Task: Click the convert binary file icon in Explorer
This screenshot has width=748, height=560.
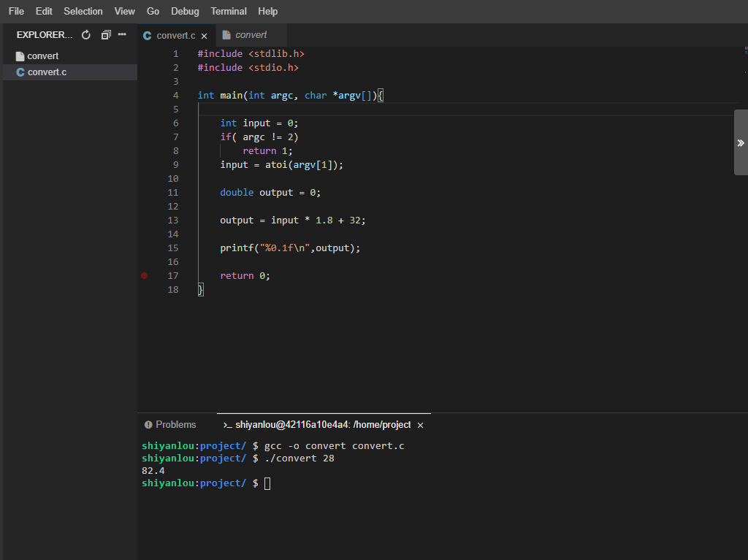Action: (x=20, y=56)
